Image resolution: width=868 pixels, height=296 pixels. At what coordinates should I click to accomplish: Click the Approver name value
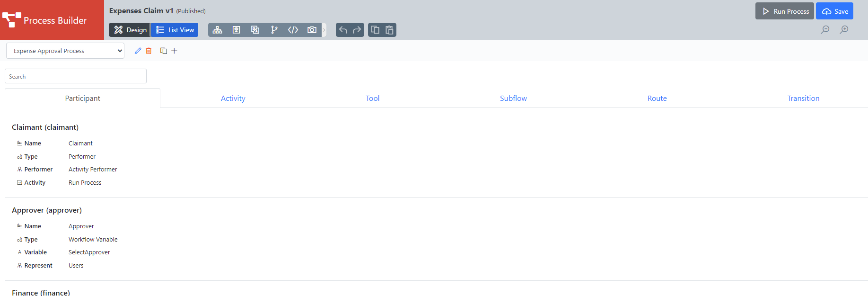[x=81, y=226]
